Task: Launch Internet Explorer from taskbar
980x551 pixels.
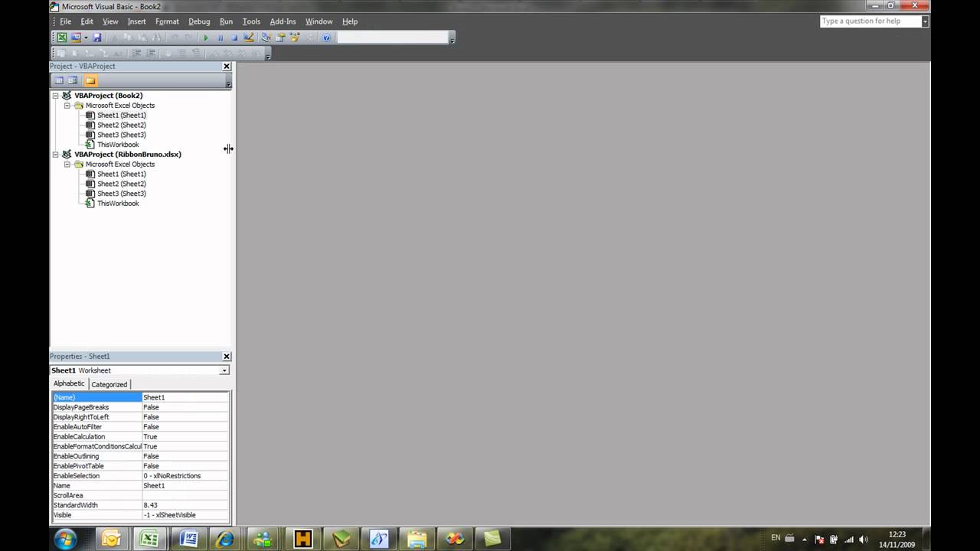Action: pos(226,539)
